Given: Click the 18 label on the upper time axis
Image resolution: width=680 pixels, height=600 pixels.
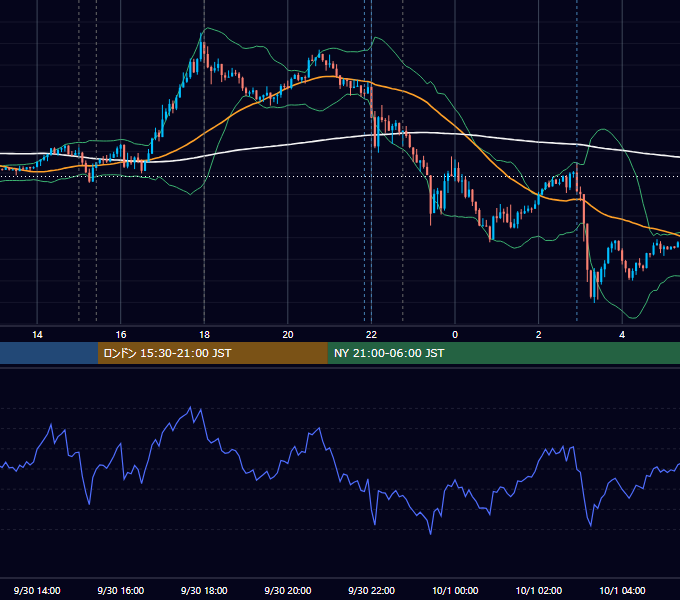Looking at the screenshot, I should click(204, 335).
